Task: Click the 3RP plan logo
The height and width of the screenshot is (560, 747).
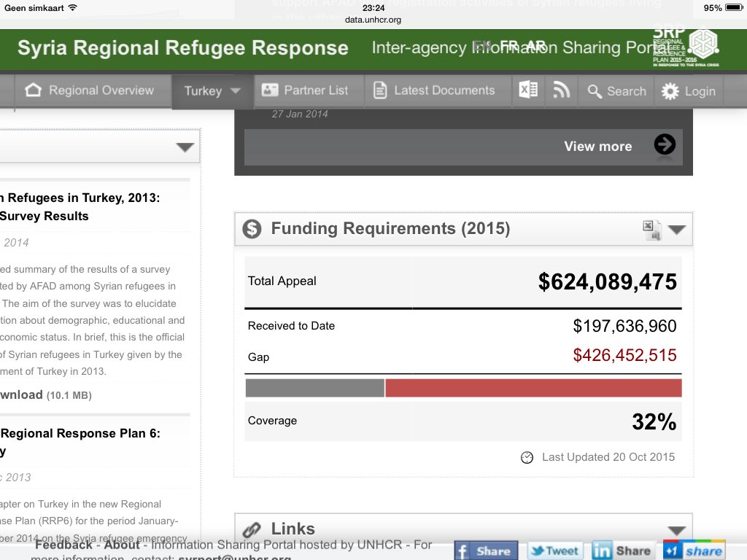Action: coord(686,46)
